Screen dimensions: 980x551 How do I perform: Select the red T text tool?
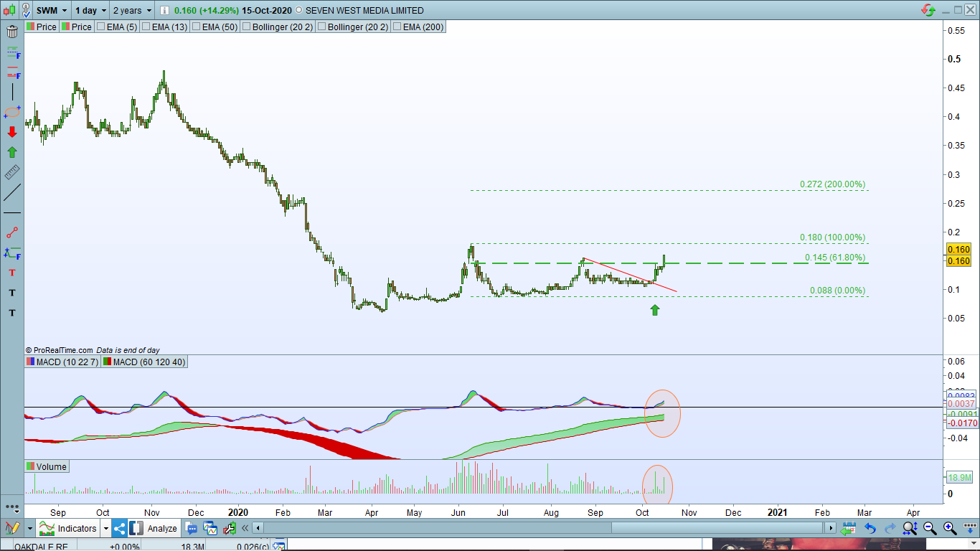[x=12, y=273]
